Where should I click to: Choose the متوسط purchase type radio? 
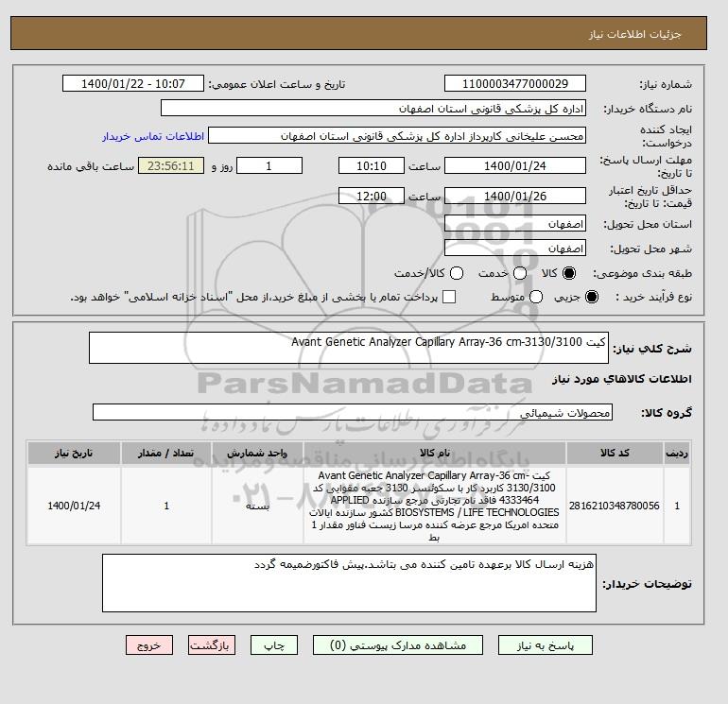click(536, 297)
